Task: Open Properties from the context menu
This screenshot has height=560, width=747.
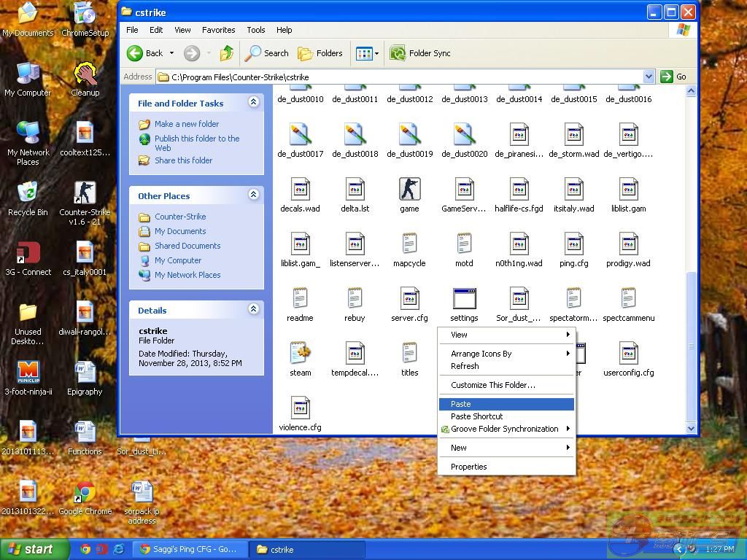Action: pos(468,467)
